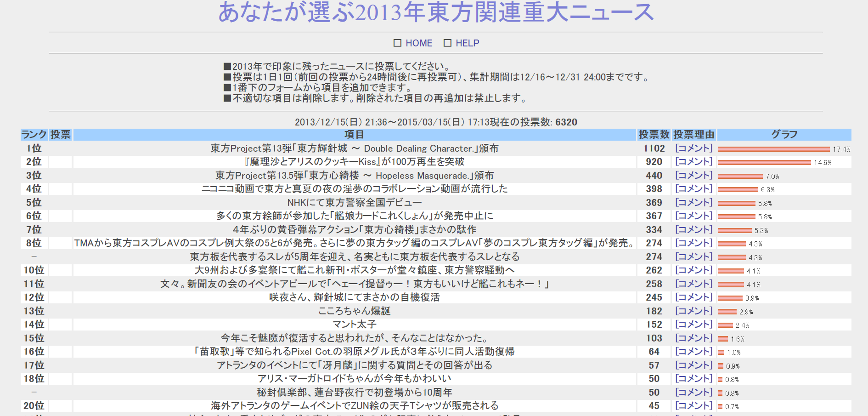
Task: Click the 投票数 column header
Action: point(654,135)
